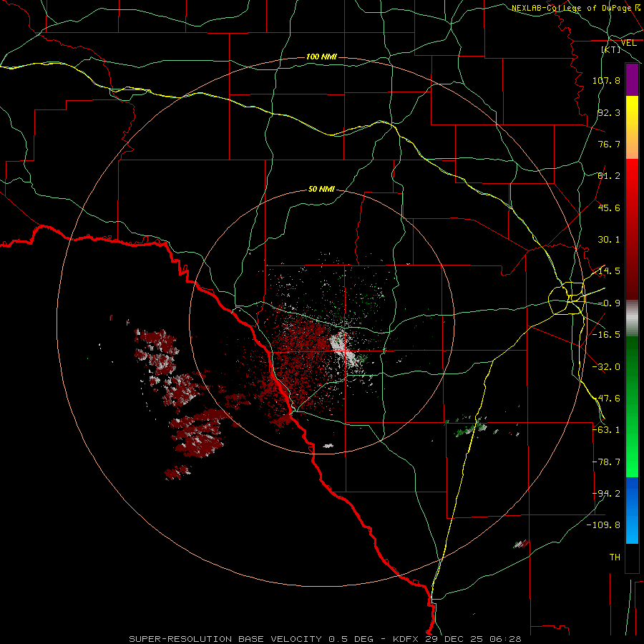Click the 92.3 velocity scale value
This screenshot has height=644, width=644.
[609, 112]
